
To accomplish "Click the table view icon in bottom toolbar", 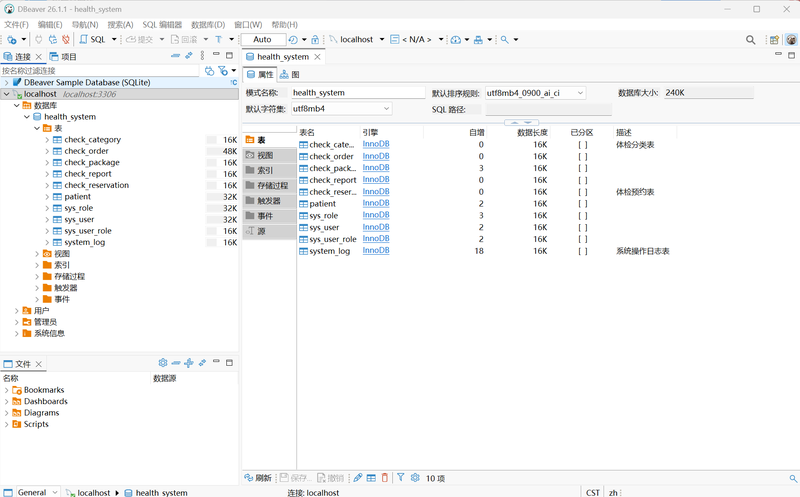I will 371,478.
